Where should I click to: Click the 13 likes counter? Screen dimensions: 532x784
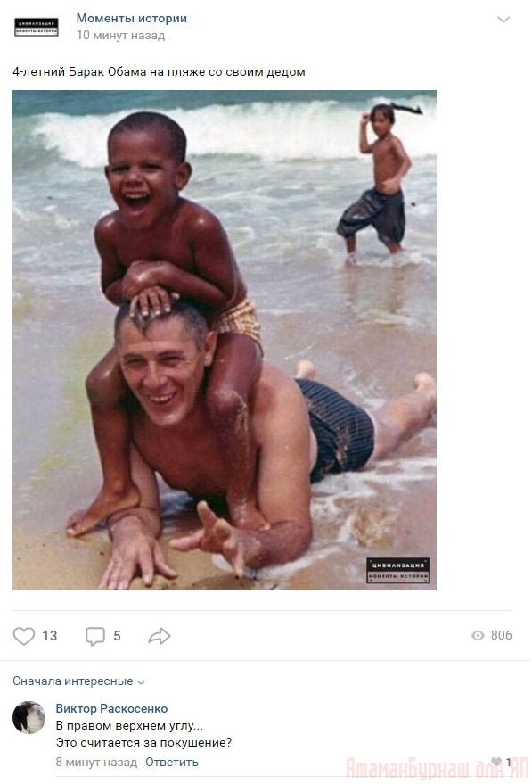(x=49, y=636)
